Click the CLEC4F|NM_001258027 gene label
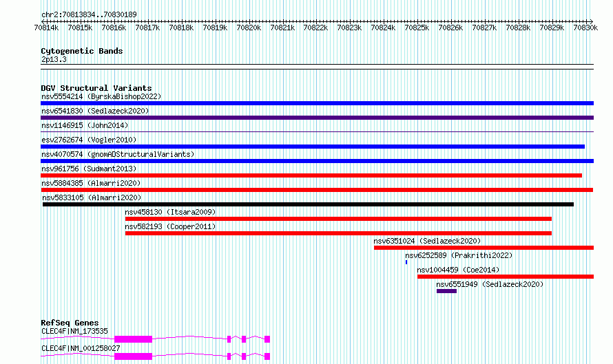Screen dimensions: 613x364 pos(81,348)
